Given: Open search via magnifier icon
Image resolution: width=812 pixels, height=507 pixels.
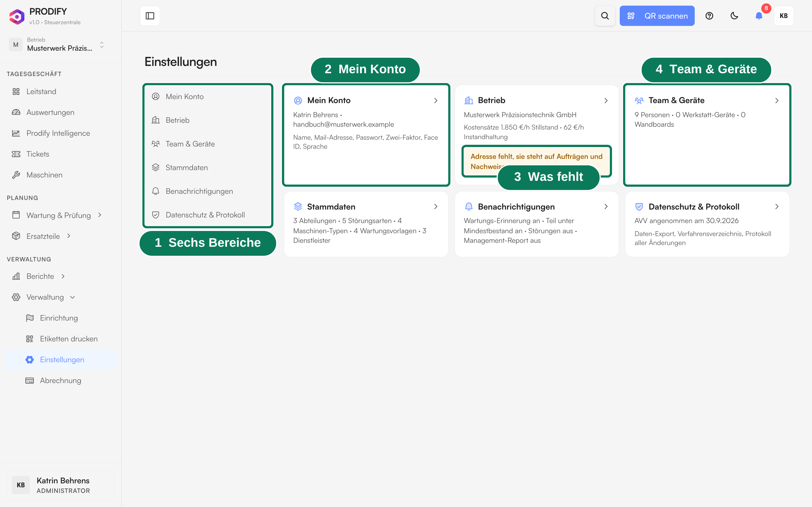Looking at the screenshot, I should tap(605, 16).
